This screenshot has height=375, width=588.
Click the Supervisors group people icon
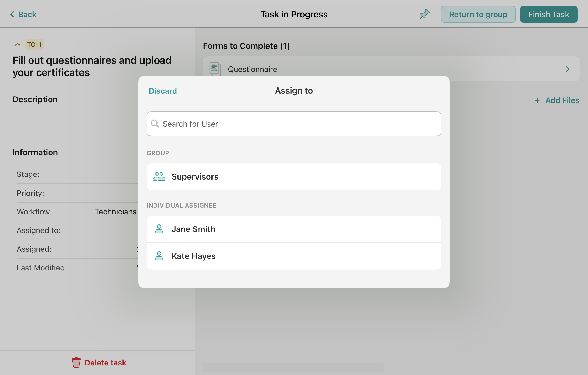[x=159, y=177]
